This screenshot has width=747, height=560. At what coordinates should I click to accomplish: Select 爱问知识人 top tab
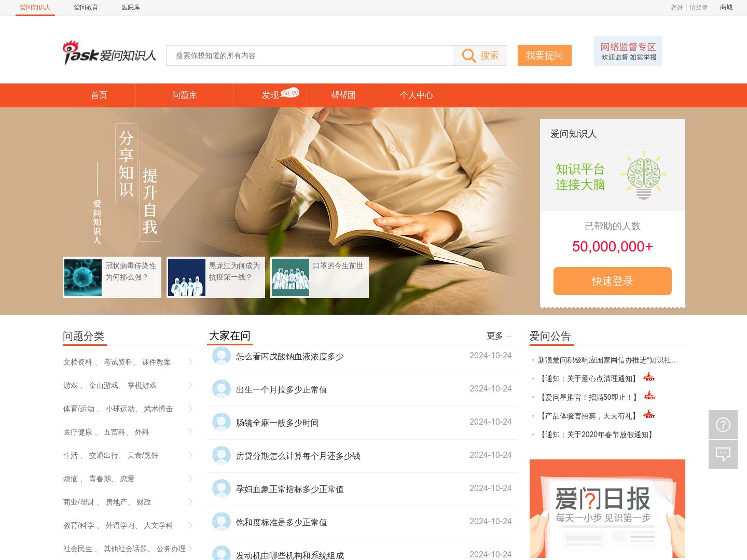click(x=35, y=7)
